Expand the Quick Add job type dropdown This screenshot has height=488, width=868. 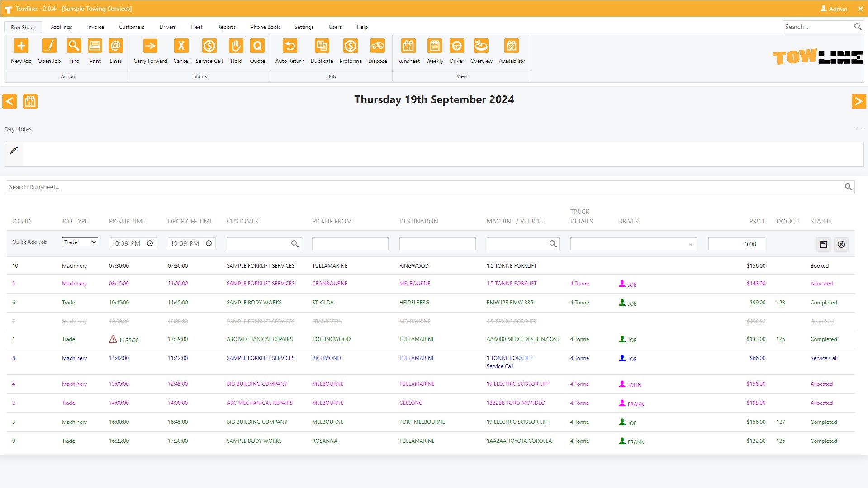coord(80,242)
